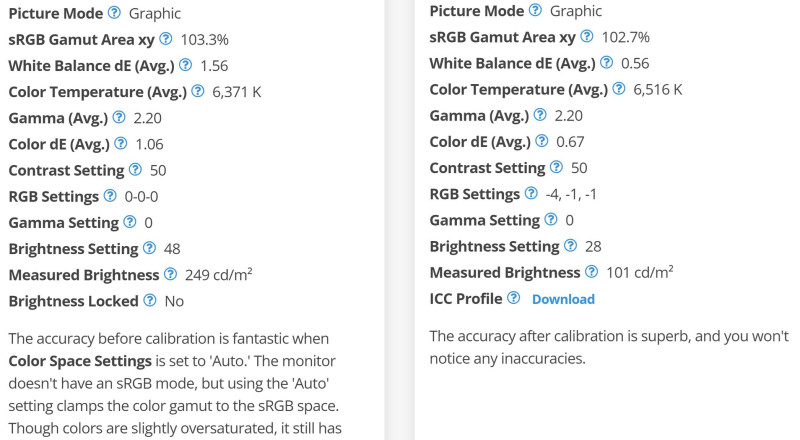Click help icon for Measured Brightness 249 cd/m²
800x440 pixels.
coord(170,274)
